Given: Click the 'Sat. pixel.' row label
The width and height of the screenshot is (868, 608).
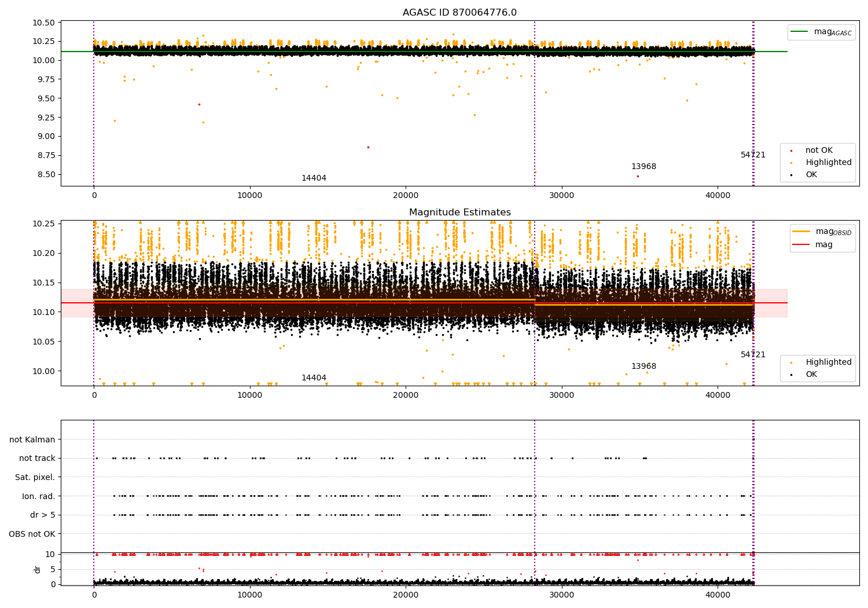Looking at the screenshot, I should coord(35,477).
